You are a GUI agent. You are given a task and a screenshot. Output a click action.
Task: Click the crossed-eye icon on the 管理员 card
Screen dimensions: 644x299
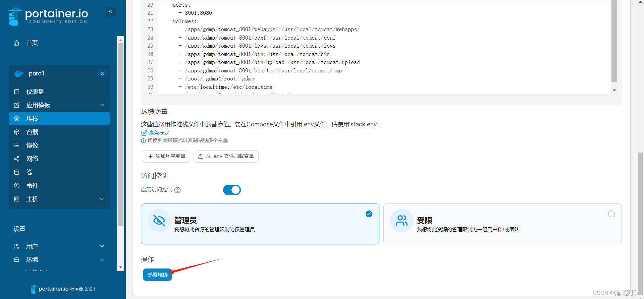click(159, 221)
